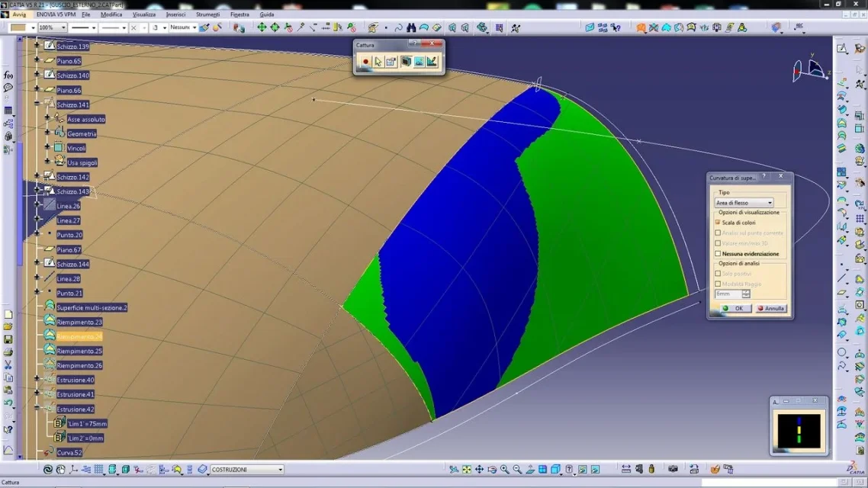This screenshot has height=488, width=868.
Task: Collapse the Schizzo.141 tree node
Action: tap(37, 104)
